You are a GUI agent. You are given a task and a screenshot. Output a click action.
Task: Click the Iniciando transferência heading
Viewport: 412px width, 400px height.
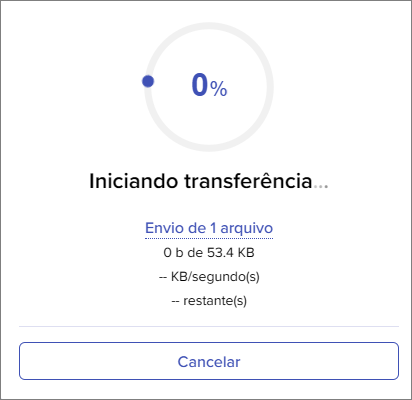209,181
